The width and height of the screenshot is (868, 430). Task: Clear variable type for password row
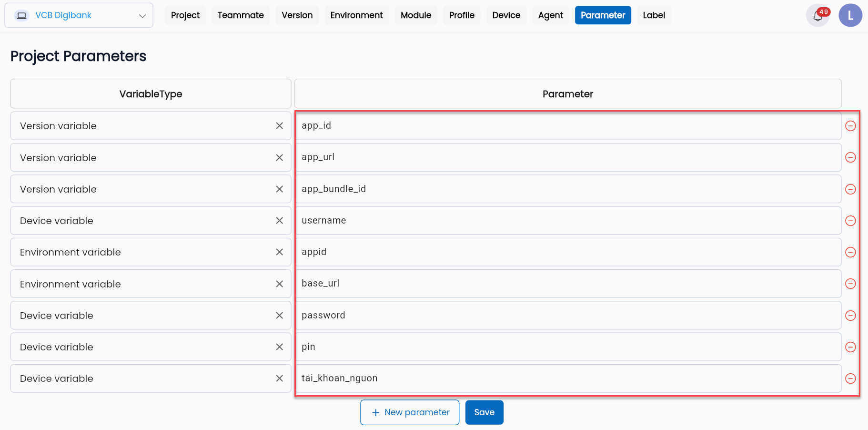click(x=280, y=316)
